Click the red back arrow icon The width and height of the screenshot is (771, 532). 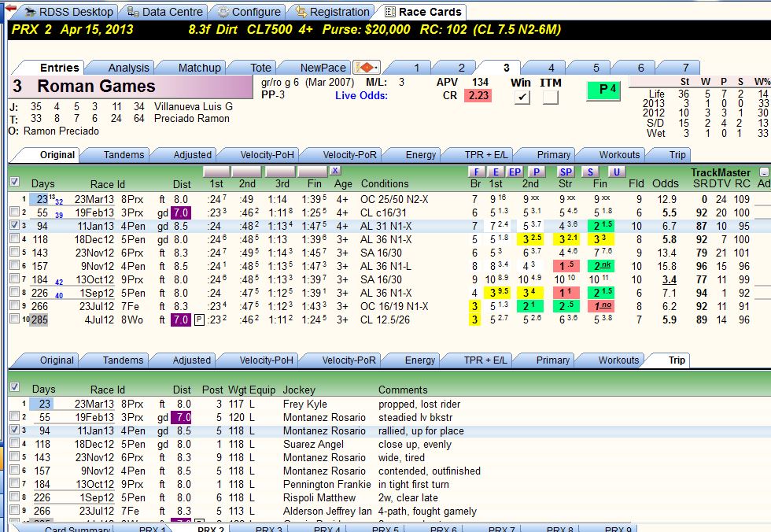tap(10, 9)
